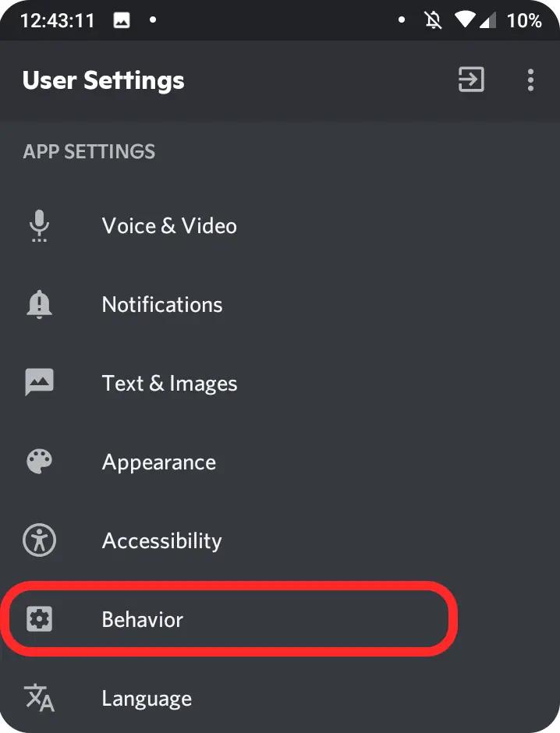This screenshot has width=560, height=733.
Task: Open Notifications settings
Action: (x=280, y=304)
